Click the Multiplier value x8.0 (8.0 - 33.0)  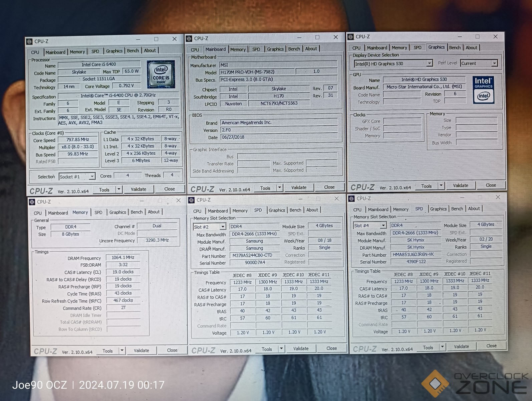(x=78, y=147)
